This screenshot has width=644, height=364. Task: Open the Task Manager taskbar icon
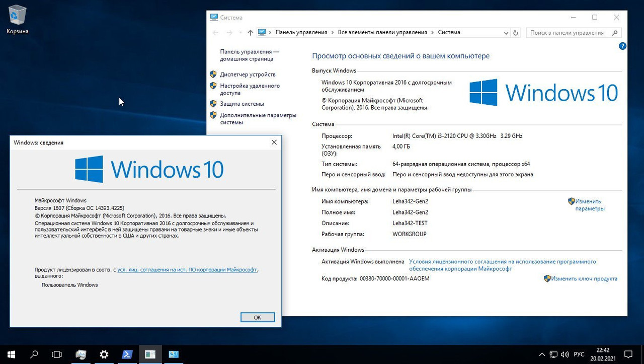(x=80, y=354)
